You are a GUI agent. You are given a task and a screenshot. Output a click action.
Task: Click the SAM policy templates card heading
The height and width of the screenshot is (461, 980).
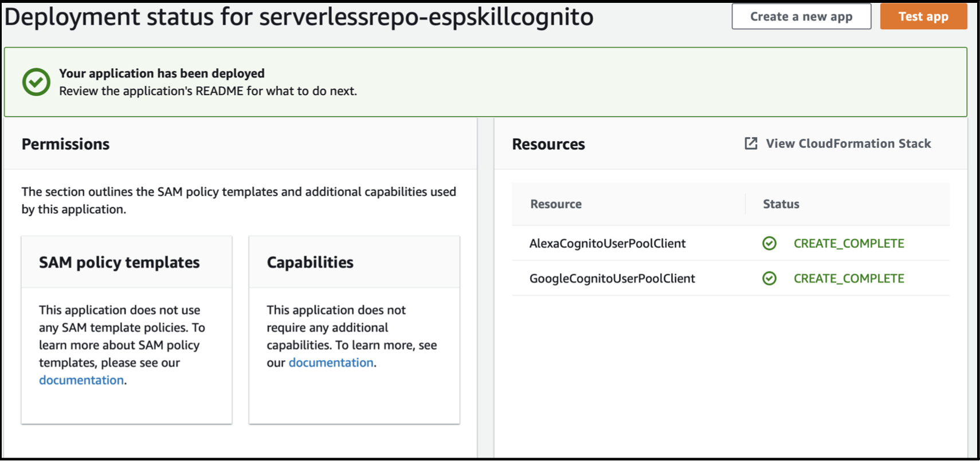click(x=119, y=263)
